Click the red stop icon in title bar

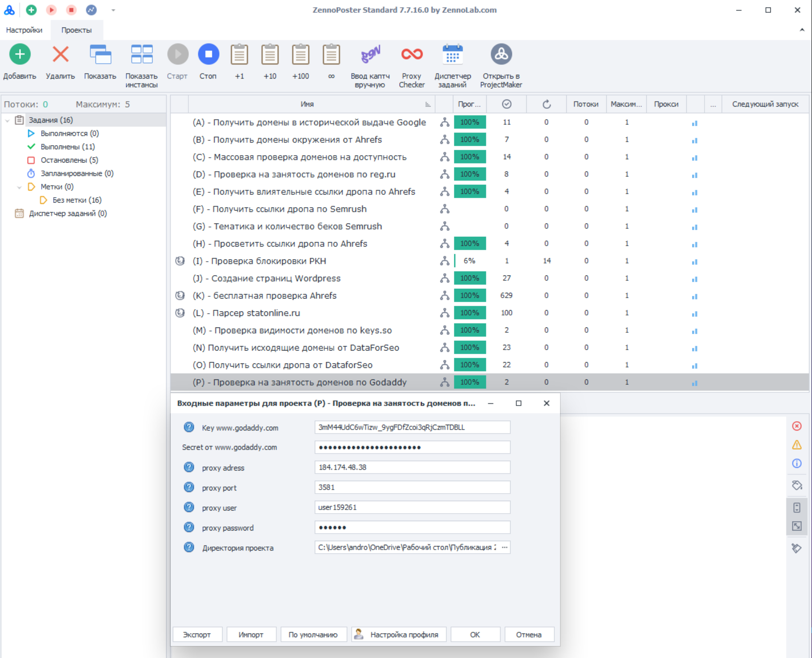click(71, 10)
